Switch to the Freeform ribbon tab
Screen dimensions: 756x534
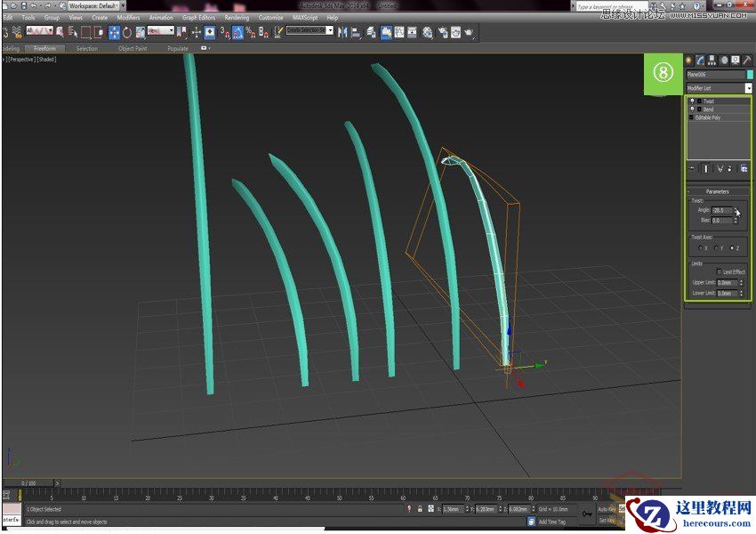coord(44,49)
